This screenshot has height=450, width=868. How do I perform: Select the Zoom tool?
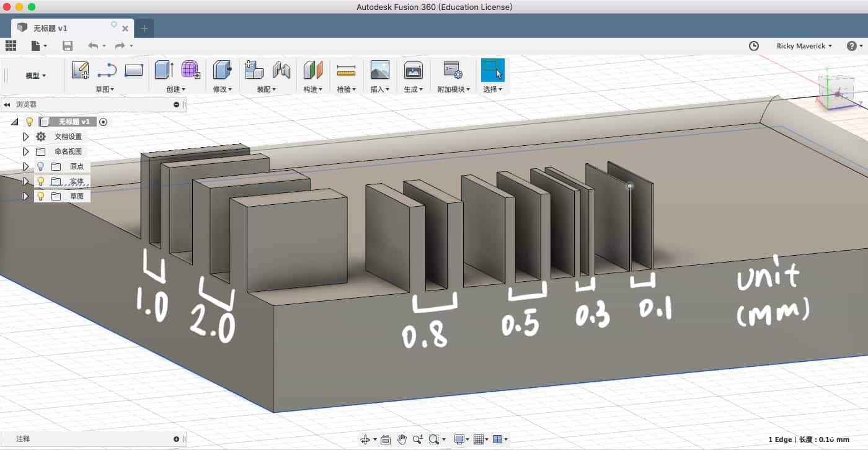(418, 439)
